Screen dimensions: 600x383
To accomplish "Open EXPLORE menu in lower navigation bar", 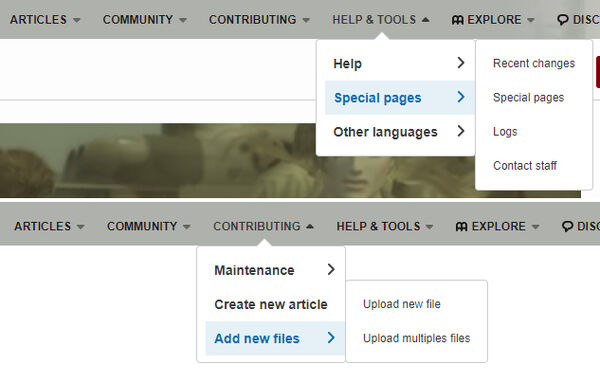I will tap(497, 226).
